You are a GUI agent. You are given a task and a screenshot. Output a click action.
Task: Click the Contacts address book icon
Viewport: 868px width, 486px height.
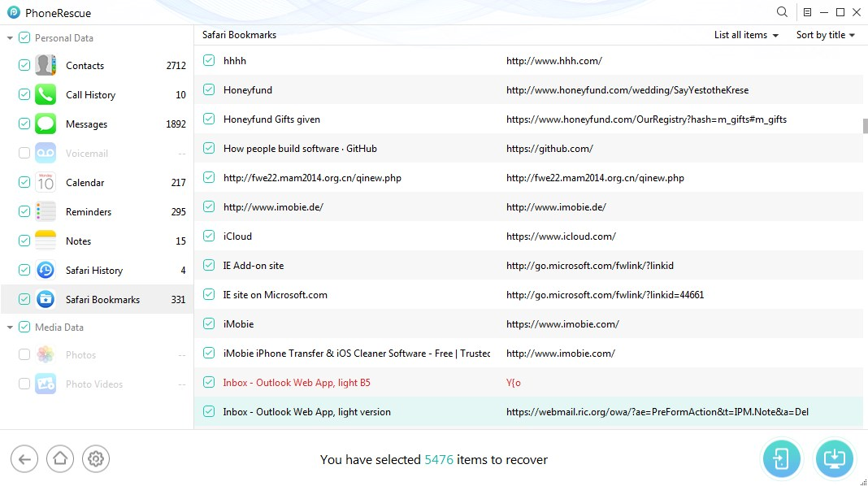[x=46, y=65]
